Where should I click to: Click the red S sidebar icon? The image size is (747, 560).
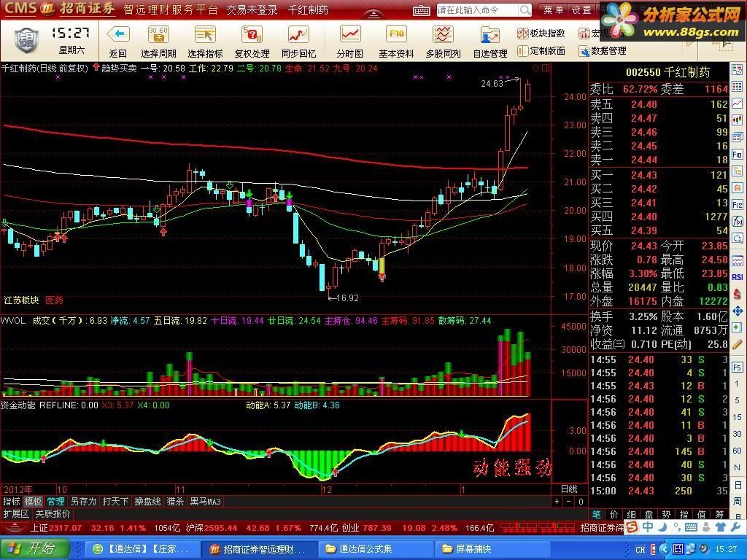pos(737,295)
